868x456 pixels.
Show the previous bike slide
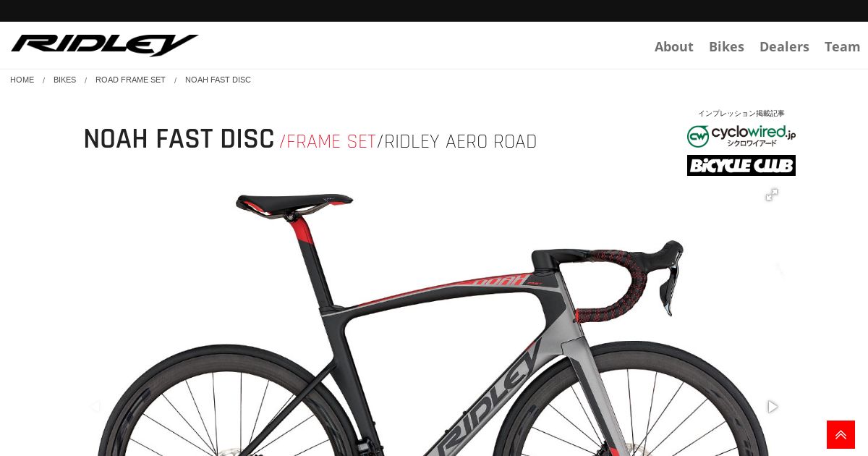pyautogui.click(x=95, y=407)
